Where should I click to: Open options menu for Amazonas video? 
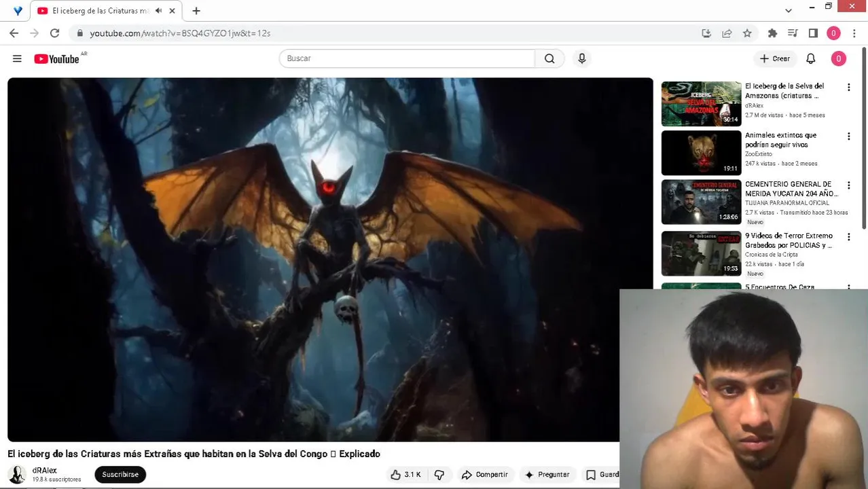[848, 88]
